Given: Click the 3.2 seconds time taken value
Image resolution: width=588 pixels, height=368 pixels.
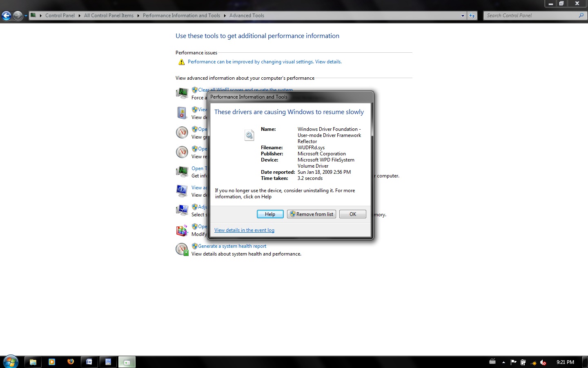Looking at the screenshot, I should point(310,178).
